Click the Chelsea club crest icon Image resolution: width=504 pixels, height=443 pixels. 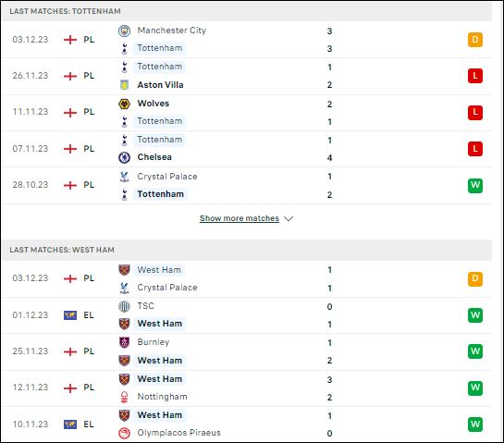point(124,157)
